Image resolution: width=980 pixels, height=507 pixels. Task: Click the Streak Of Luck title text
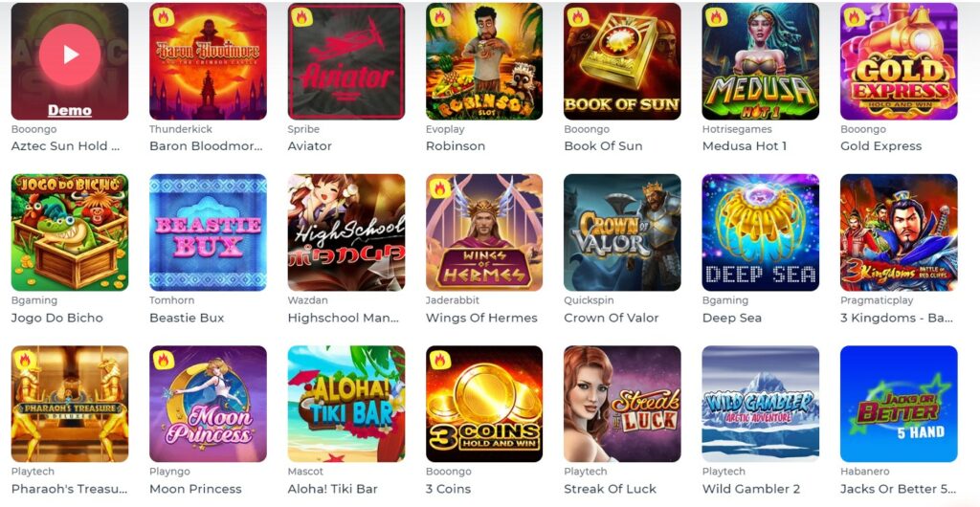coord(610,489)
